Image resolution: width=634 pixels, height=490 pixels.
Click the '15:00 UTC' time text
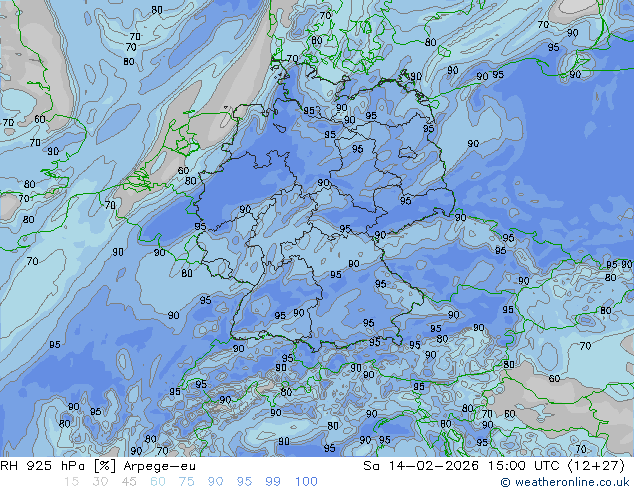(524, 466)
